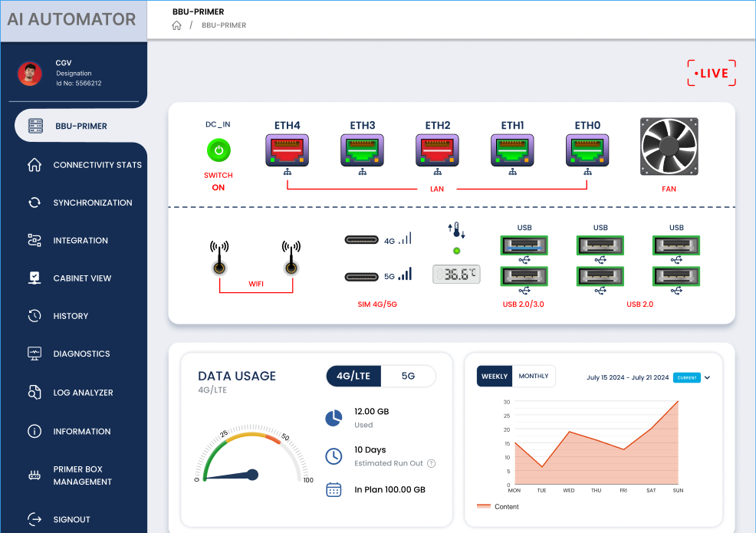The image size is (756, 533).
Task: Click the temperature display reading 36.6
Action: (455, 275)
